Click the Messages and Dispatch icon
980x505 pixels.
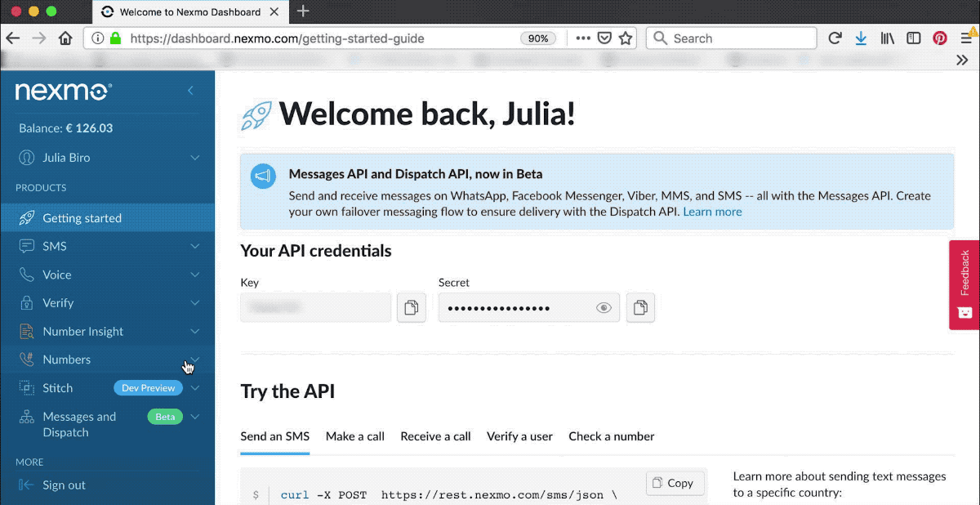click(x=27, y=417)
